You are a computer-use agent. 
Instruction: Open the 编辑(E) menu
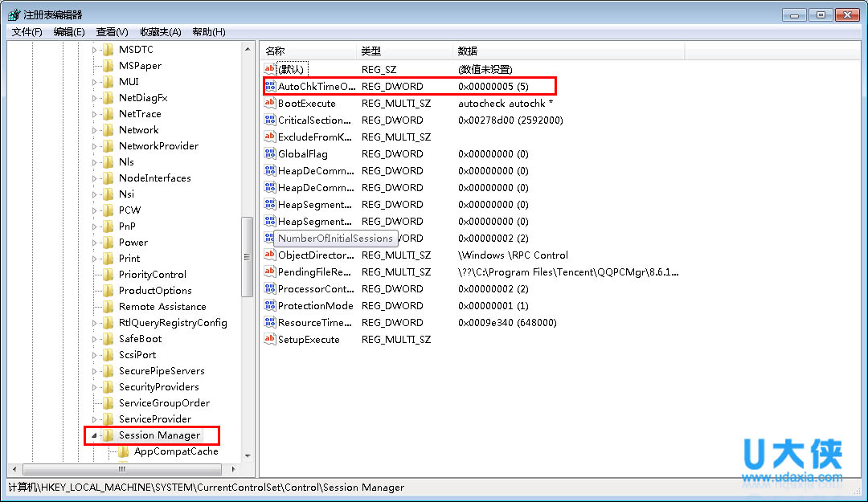(67, 32)
